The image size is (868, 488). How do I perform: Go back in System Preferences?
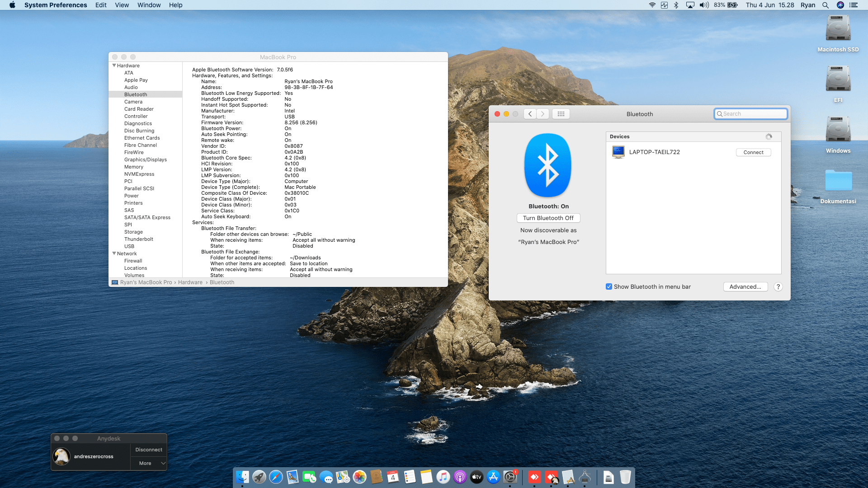[x=530, y=114]
